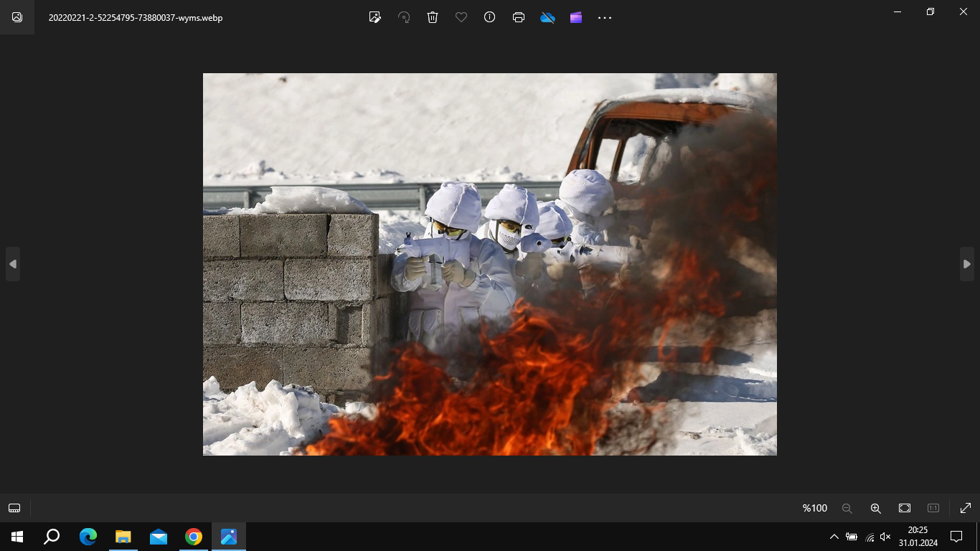The height and width of the screenshot is (551, 980).
Task: Launch Microsoft Edge from the taskbar
Action: (x=88, y=537)
